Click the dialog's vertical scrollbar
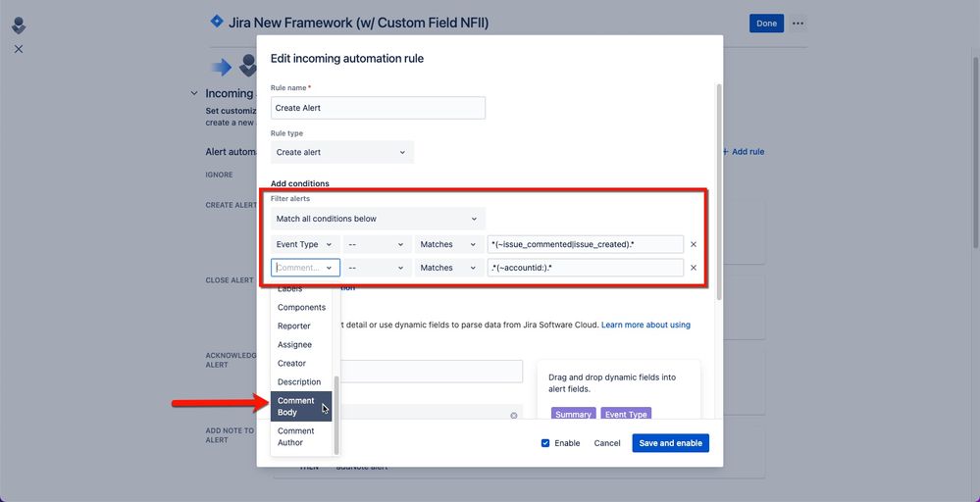The image size is (980, 502). click(x=719, y=190)
